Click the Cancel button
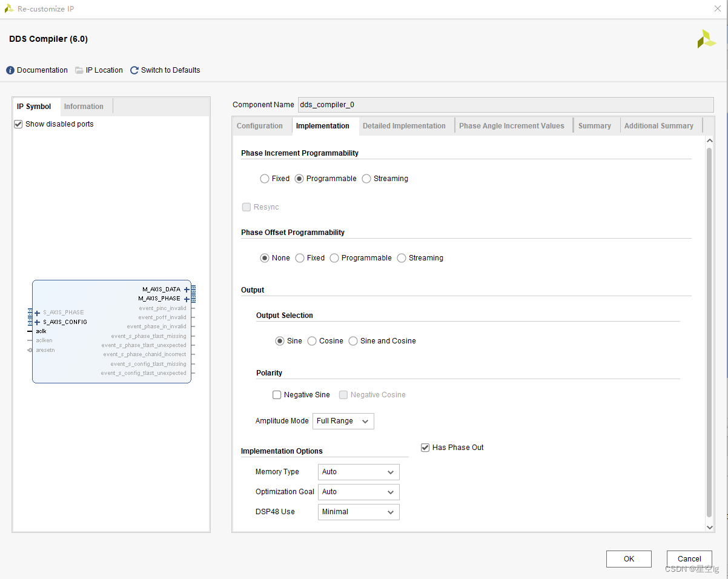 click(689, 559)
